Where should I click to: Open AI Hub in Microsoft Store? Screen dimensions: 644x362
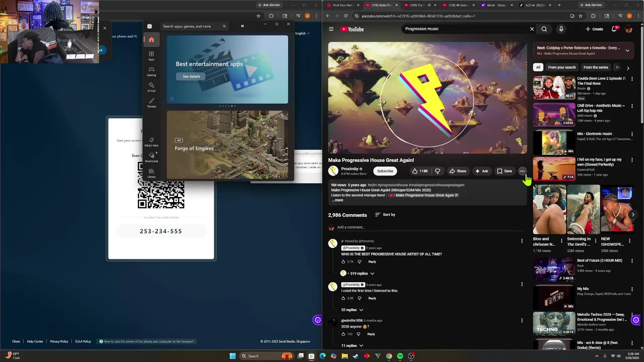pyautogui.click(x=151, y=87)
